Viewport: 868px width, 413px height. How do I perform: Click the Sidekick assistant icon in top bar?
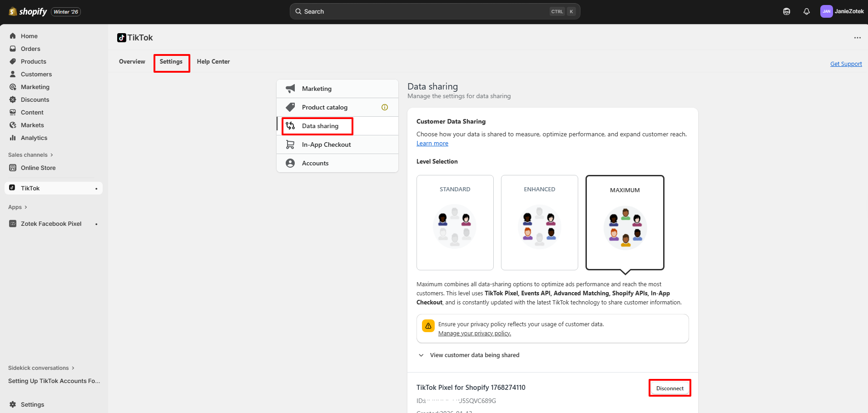pyautogui.click(x=787, y=12)
